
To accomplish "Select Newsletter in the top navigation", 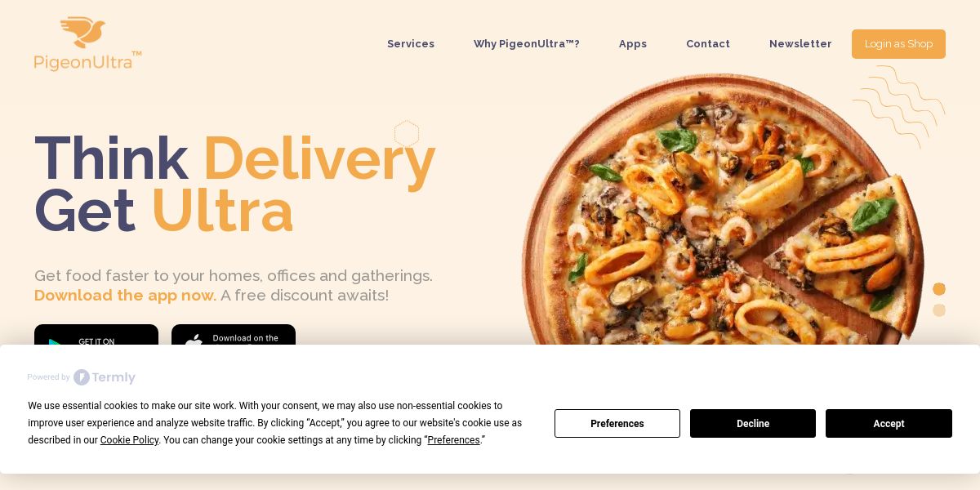I will tap(800, 44).
